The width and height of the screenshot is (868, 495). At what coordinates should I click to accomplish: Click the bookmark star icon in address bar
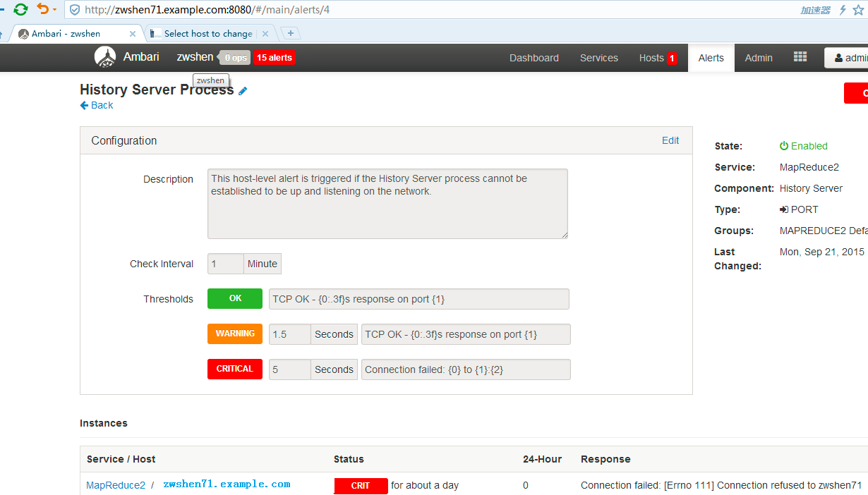pos(858,10)
